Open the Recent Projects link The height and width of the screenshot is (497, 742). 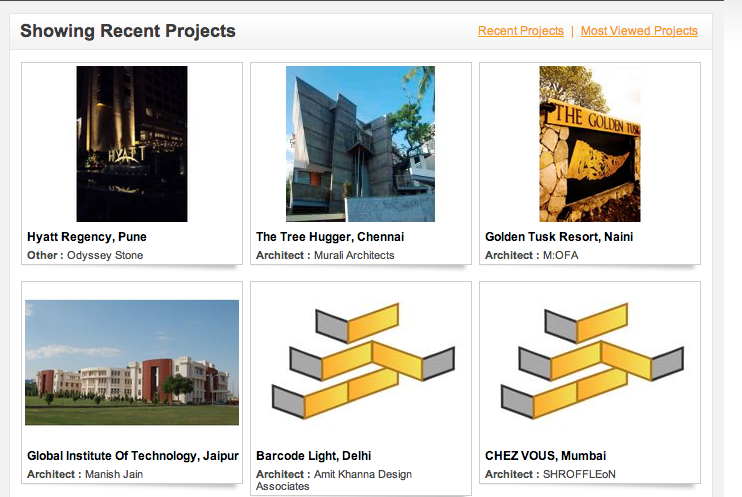[521, 31]
